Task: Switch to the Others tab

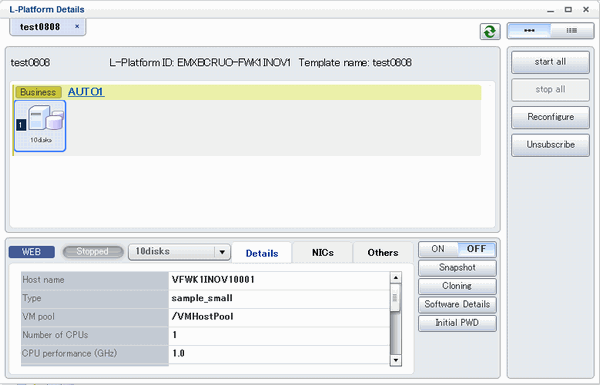Action: click(383, 253)
